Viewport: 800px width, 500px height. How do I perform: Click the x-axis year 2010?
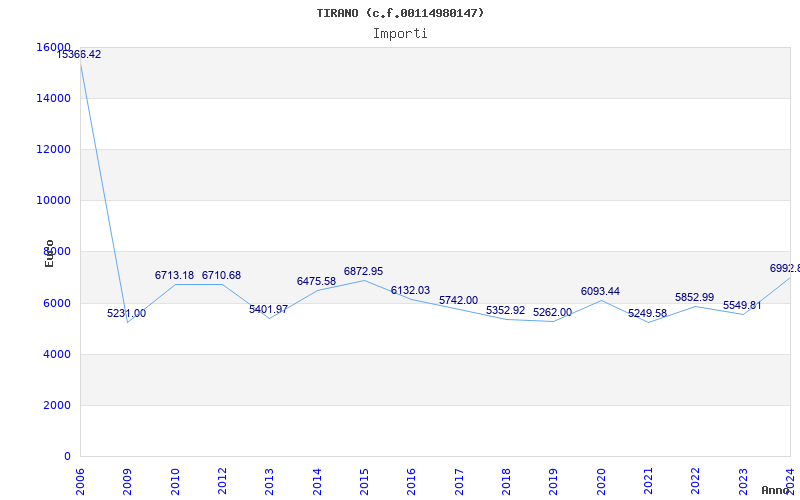click(x=175, y=481)
